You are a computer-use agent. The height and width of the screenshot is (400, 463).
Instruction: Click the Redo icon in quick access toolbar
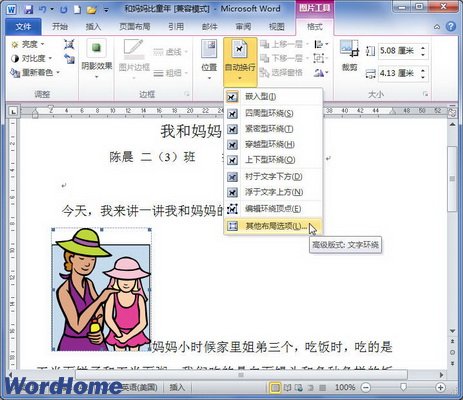click(63, 9)
